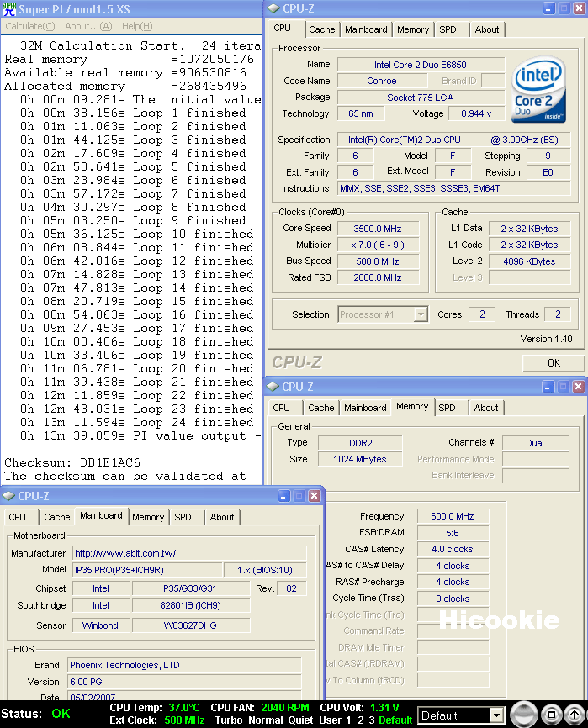Switch to Mainboard tab in top CPU-Z window
Viewport: 588px width, 728px height.
pos(366,29)
